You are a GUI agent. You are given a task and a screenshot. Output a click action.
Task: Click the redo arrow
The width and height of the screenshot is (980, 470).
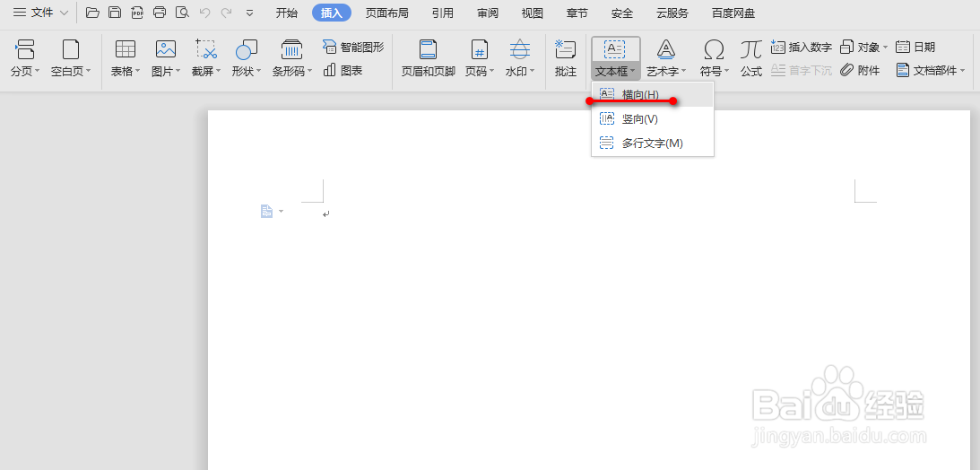point(226,13)
